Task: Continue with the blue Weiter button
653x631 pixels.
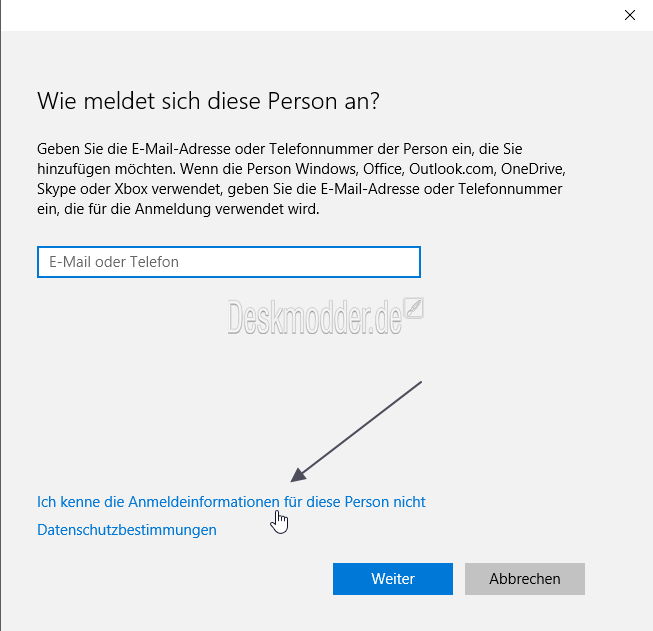Action: [x=393, y=579]
